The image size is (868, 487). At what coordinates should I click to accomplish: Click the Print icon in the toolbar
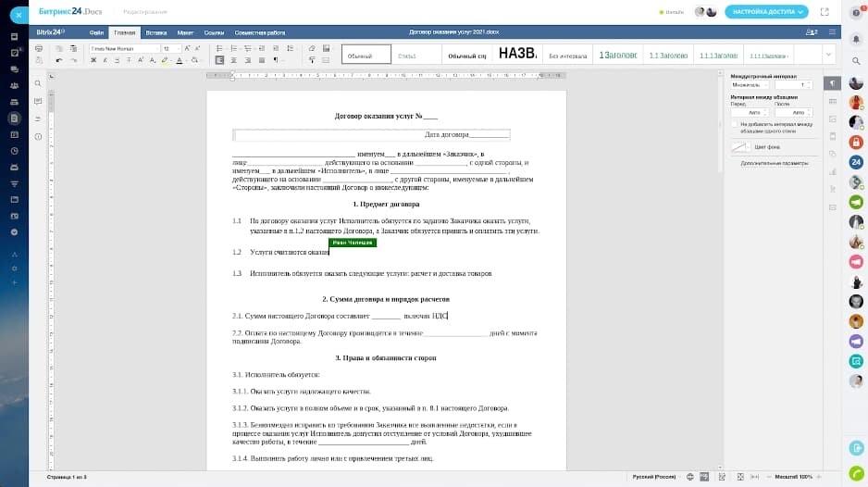coord(38,48)
